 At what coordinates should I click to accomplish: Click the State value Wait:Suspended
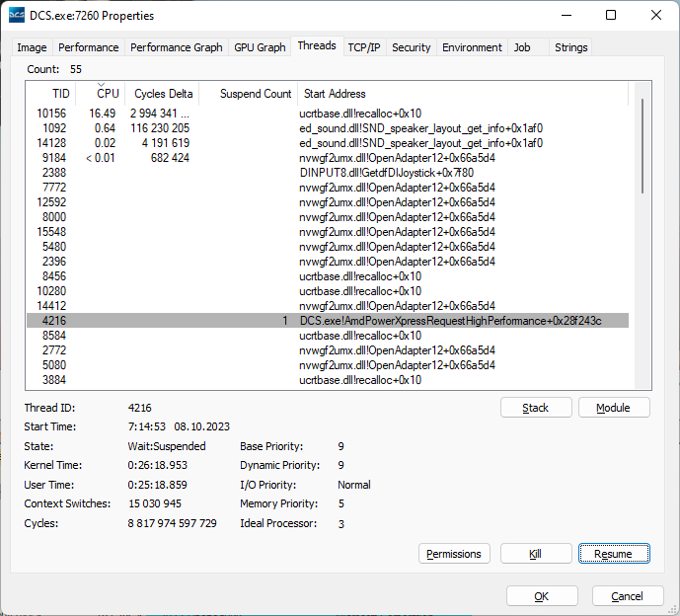[167, 446]
